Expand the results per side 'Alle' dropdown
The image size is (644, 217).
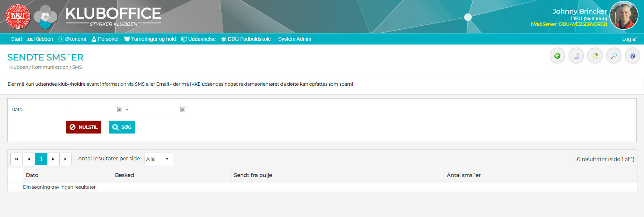coord(158,159)
